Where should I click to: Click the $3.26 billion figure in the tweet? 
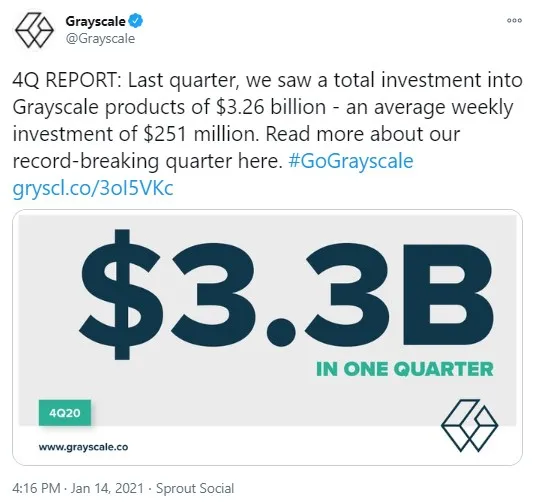[x=271, y=107]
